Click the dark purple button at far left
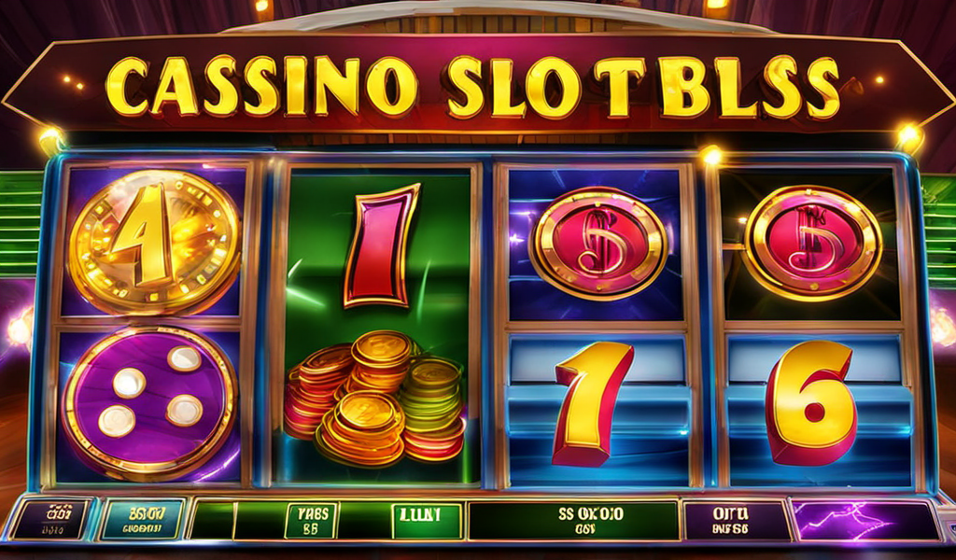Screen dimensions: 956x560 pos(51,519)
